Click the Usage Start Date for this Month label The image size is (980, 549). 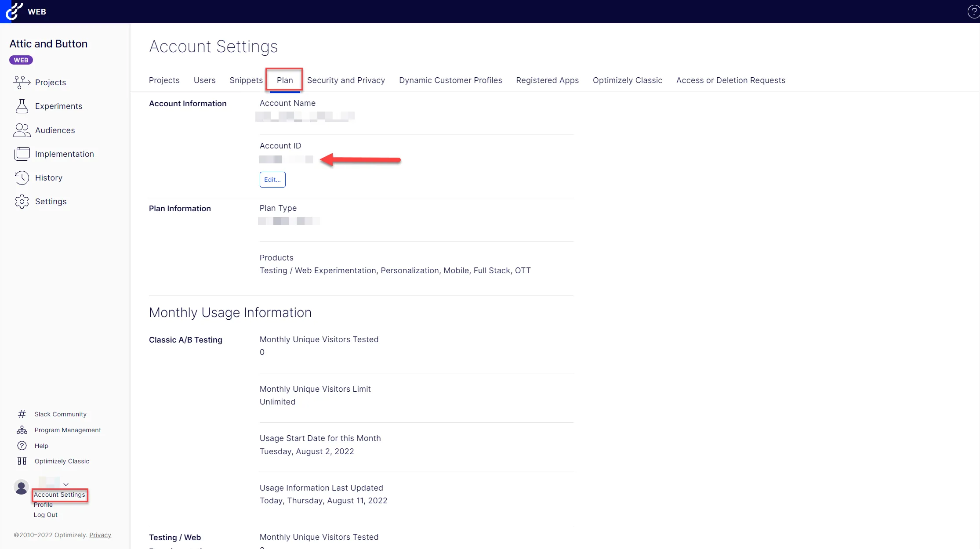320,438
